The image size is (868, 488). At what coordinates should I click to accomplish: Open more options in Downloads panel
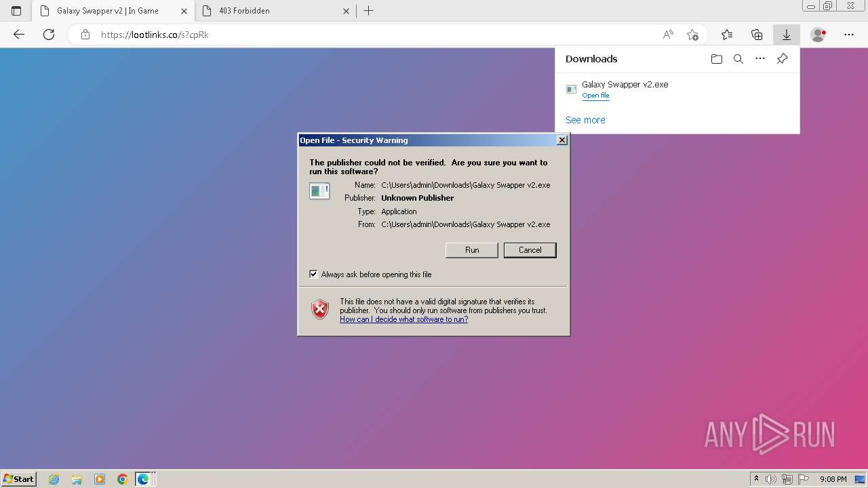(x=760, y=59)
